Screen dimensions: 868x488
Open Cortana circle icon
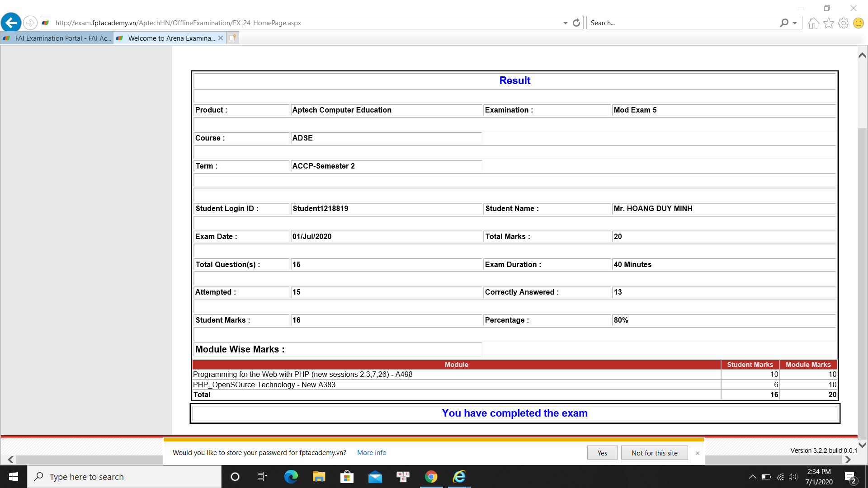[235, 477]
